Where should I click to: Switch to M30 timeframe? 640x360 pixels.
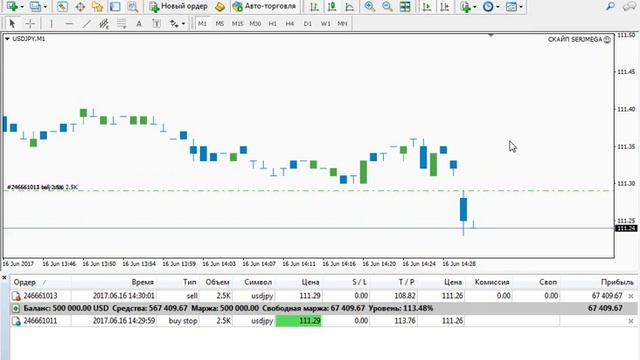click(255, 24)
